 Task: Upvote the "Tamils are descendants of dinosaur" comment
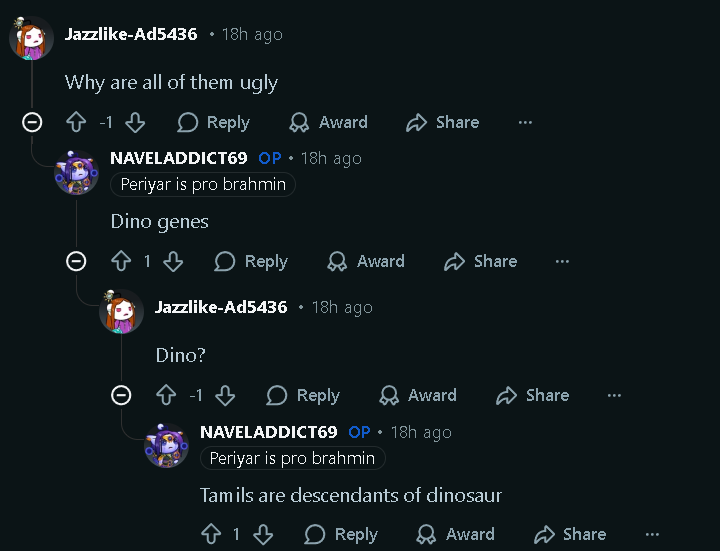(211, 534)
